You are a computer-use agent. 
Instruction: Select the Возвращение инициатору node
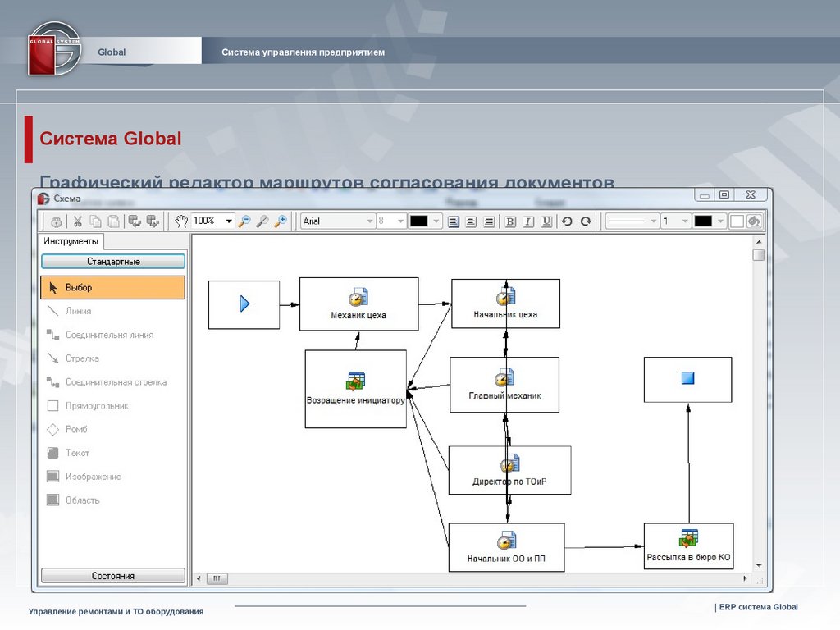click(356, 389)
